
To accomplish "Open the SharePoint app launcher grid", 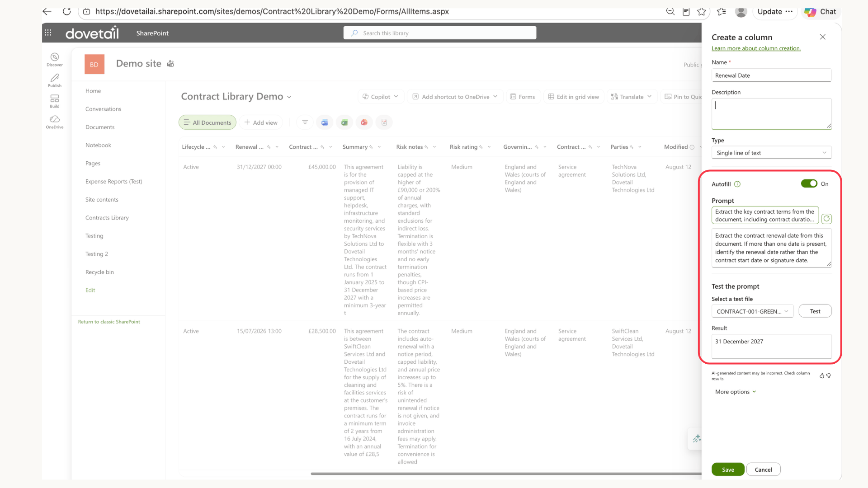I will click(x=48, y=33).
